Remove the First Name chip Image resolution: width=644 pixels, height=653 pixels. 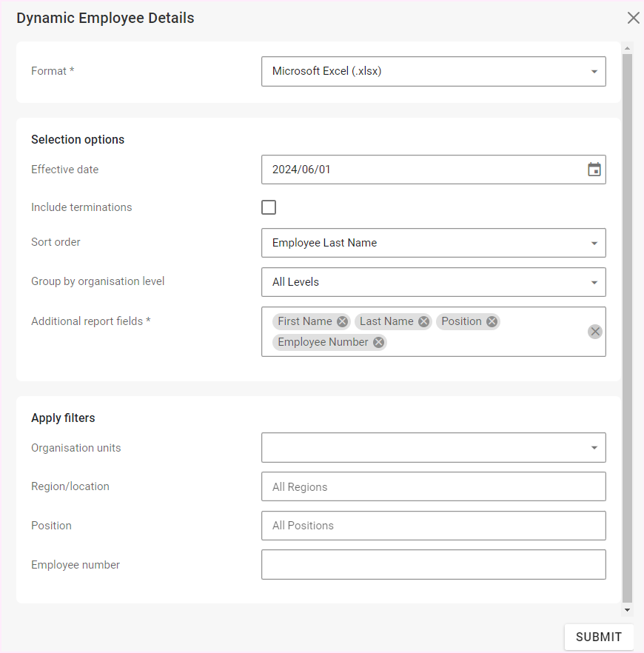(x=342, y=321)
